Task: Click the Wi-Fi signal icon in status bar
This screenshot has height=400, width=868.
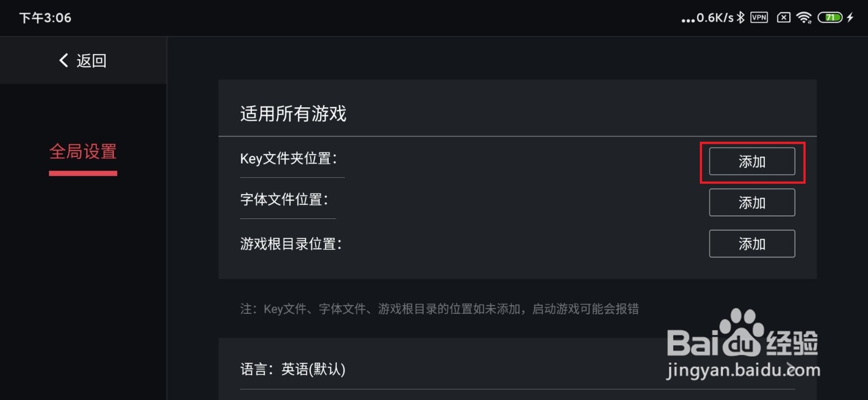Action: pos(805,17)
